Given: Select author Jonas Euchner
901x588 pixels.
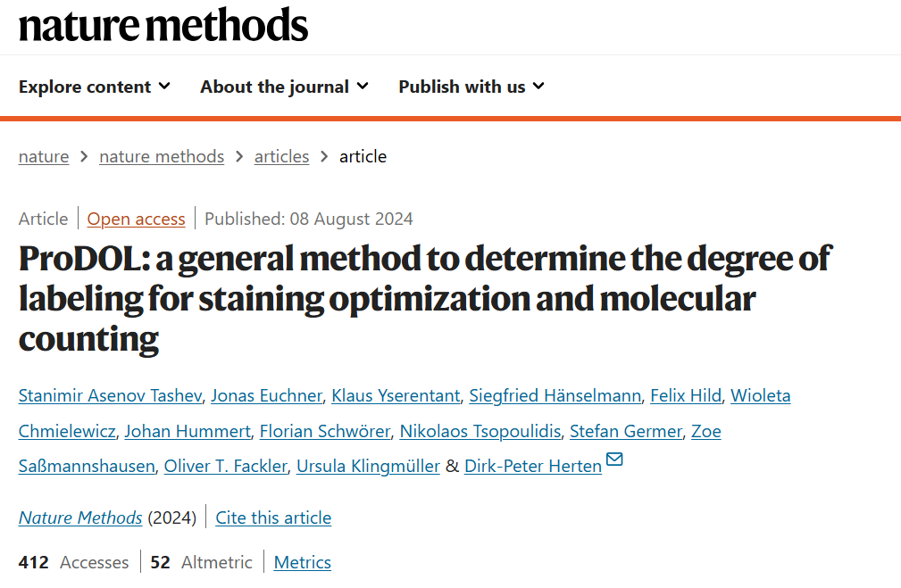Looking at the screenshot, I should [267, 395].
